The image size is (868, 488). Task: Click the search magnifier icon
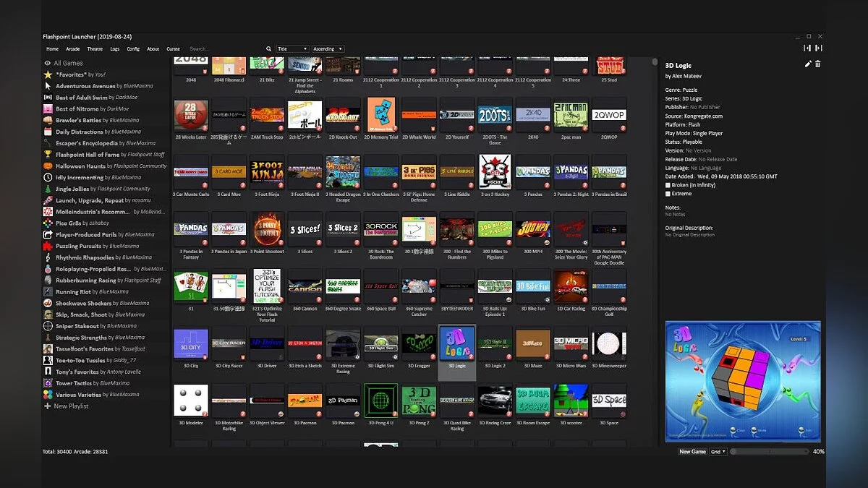[269, 49]
